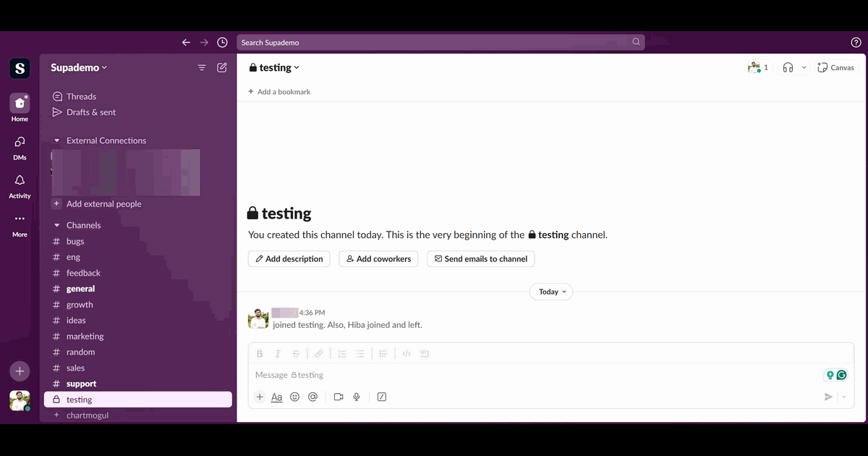868x456 pixels.
Task: Open the testing channel header dropdown
Action: point(274,67)
